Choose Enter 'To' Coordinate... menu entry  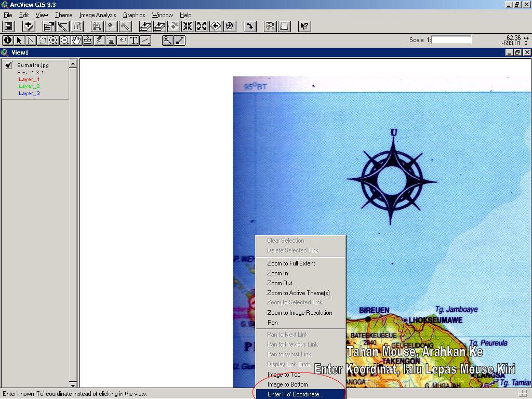(301, 394)
